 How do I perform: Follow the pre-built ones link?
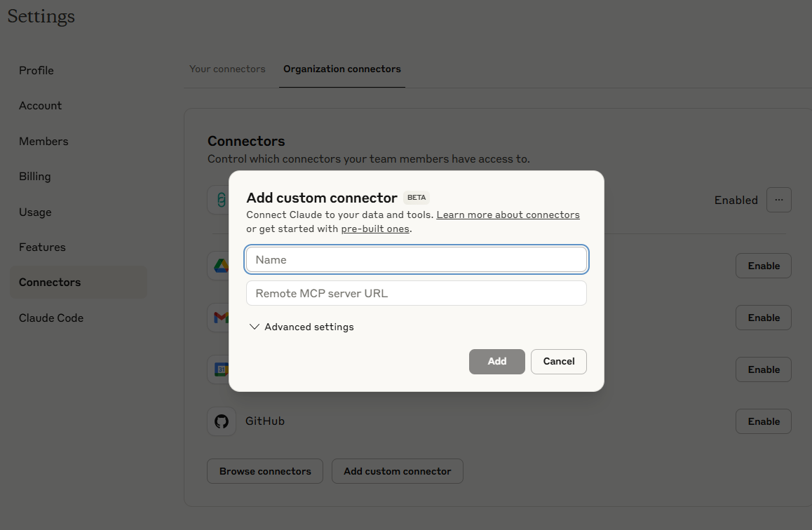click(375, 229)
